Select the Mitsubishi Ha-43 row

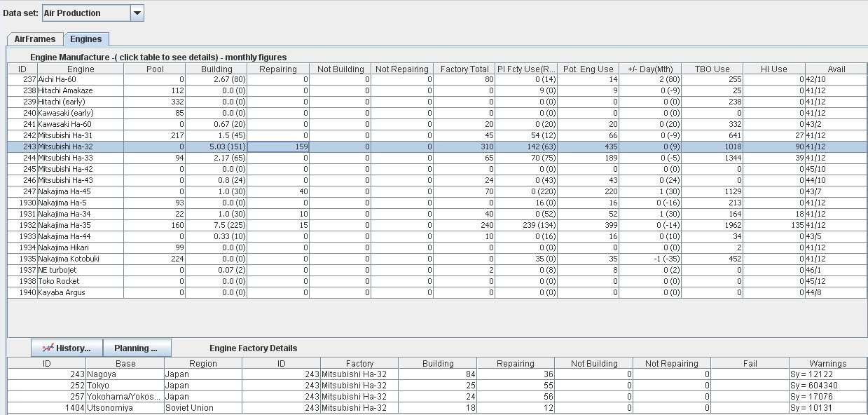pos(437,180)
